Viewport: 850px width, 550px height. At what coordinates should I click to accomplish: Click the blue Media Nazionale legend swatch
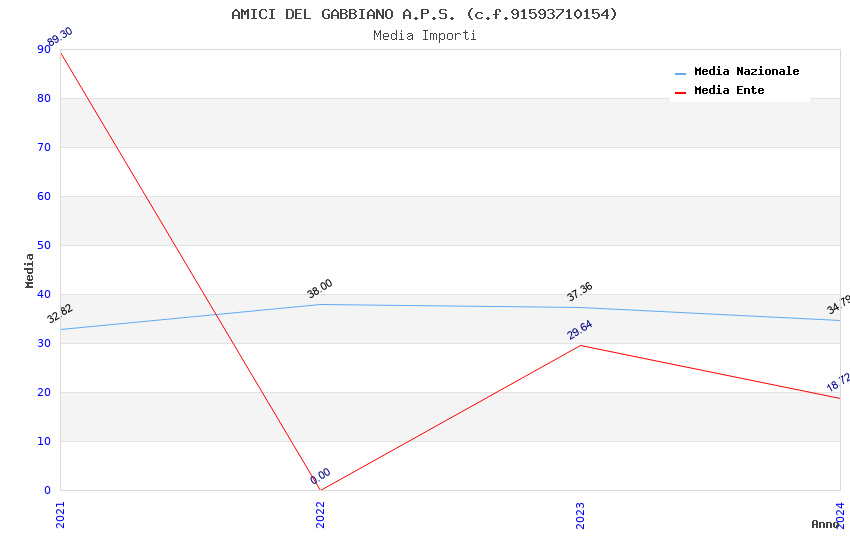click(681, 73)
